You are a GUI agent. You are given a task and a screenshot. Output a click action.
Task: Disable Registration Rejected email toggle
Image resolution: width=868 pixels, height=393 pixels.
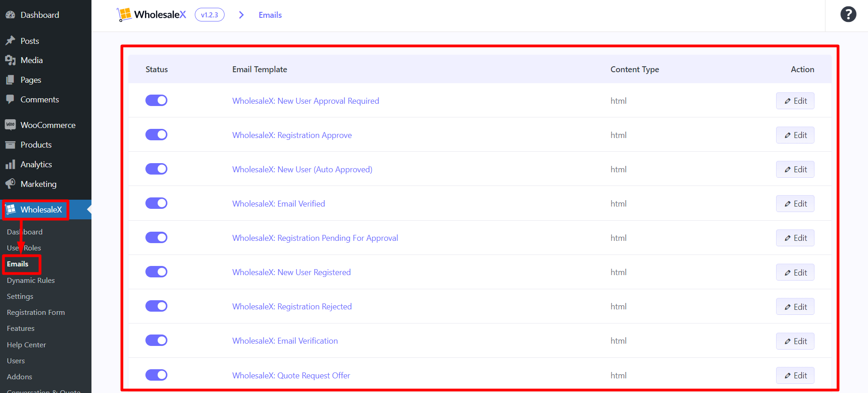(x=156, y=306)
